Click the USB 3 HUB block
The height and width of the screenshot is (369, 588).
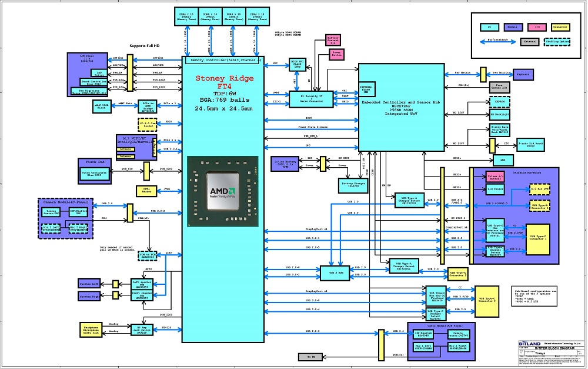pyautogui.click(x=334, y=273)
